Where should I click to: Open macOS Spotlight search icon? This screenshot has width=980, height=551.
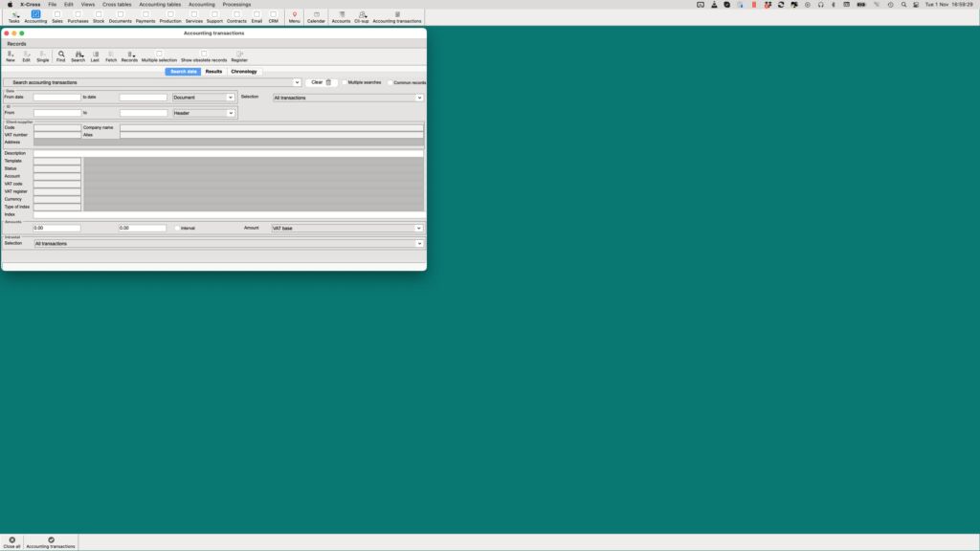(x=903, y=5)
